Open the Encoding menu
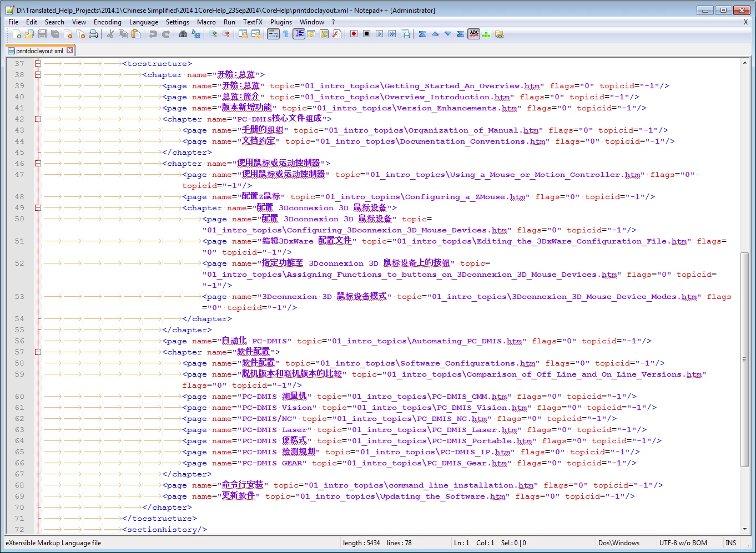The image size is (756, 553). pyautogui.click(x=108, y=22)
